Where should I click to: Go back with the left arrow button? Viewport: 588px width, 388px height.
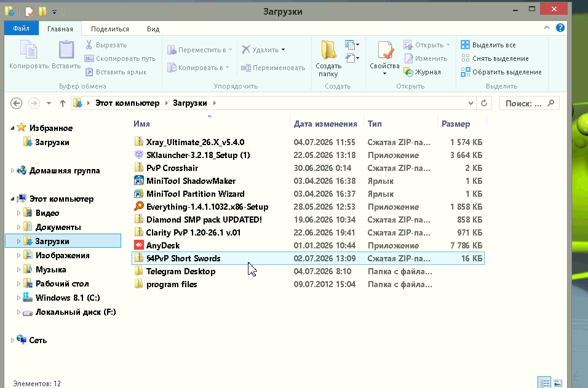pyautogui.click(x=16, y=103)
